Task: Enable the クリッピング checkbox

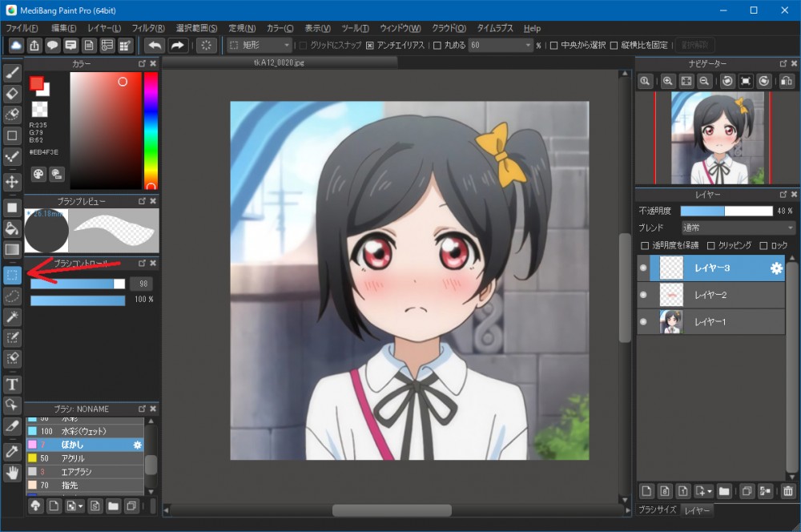Action: (710, 246)
